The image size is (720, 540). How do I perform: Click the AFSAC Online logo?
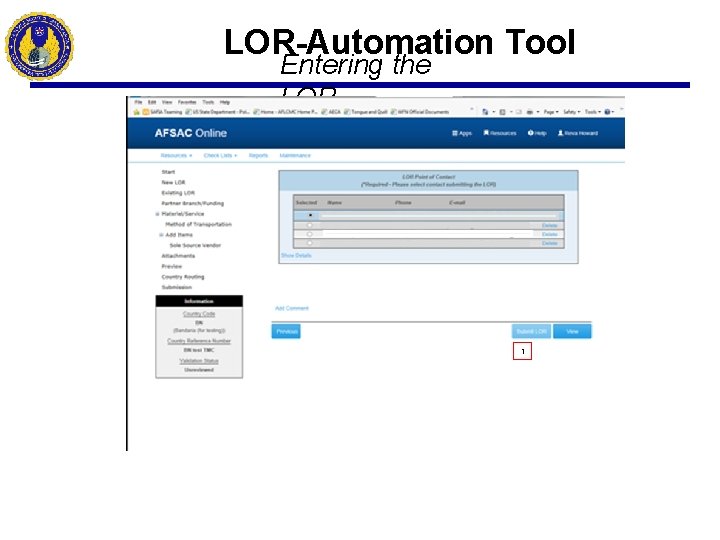pyautogui.click(x=191, y=133)
